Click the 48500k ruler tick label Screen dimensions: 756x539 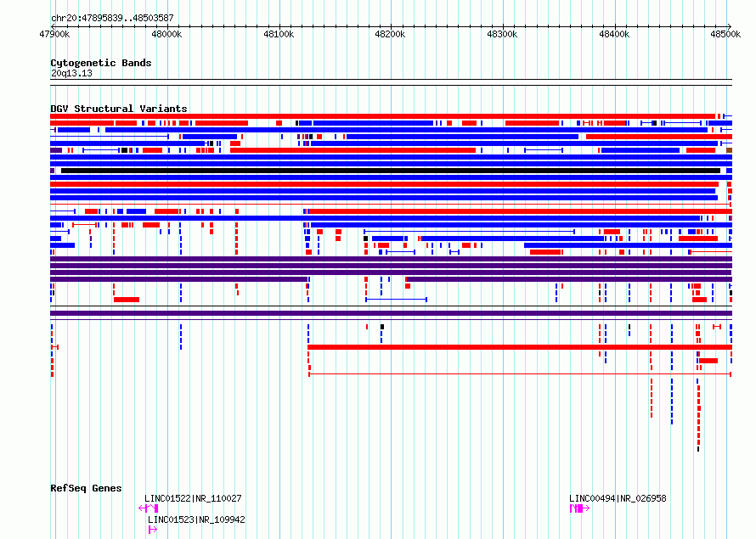coord(725,34)
